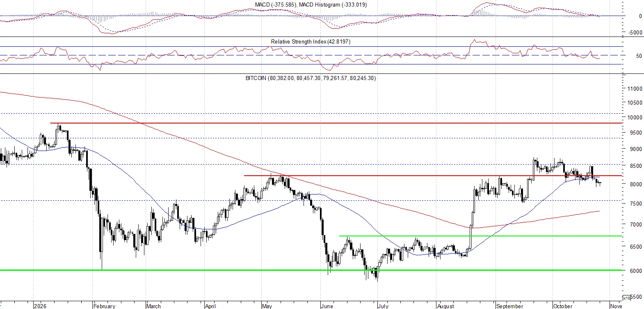Select the February label on the time axis

(x=104, y=306)
